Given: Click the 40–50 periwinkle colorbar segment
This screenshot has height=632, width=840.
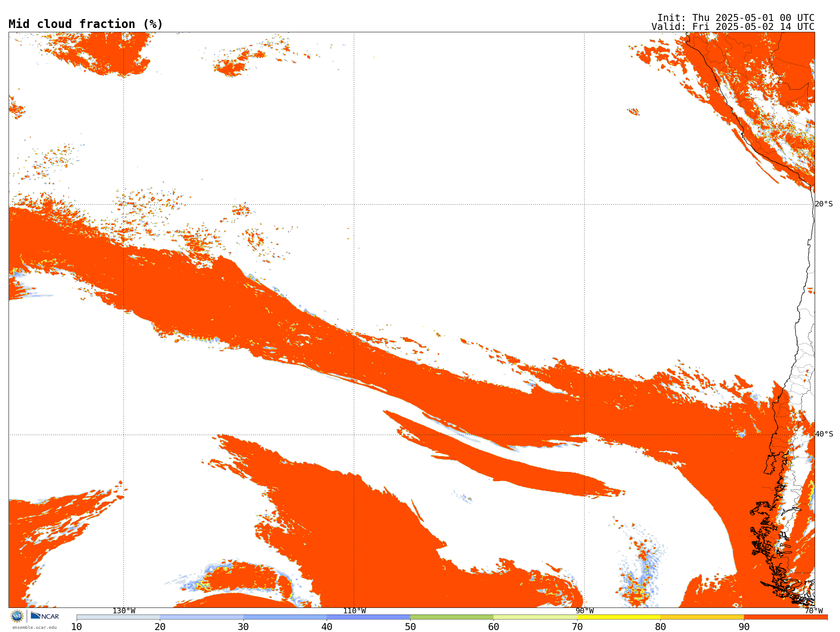Looking at the screenshot, I should (x=368, y=617).
